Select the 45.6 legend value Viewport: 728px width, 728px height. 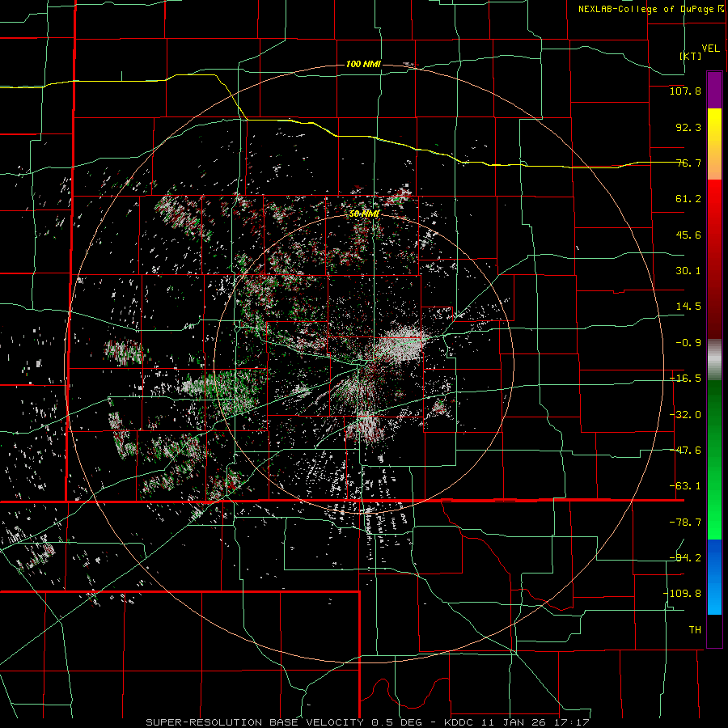pos(688,235)
